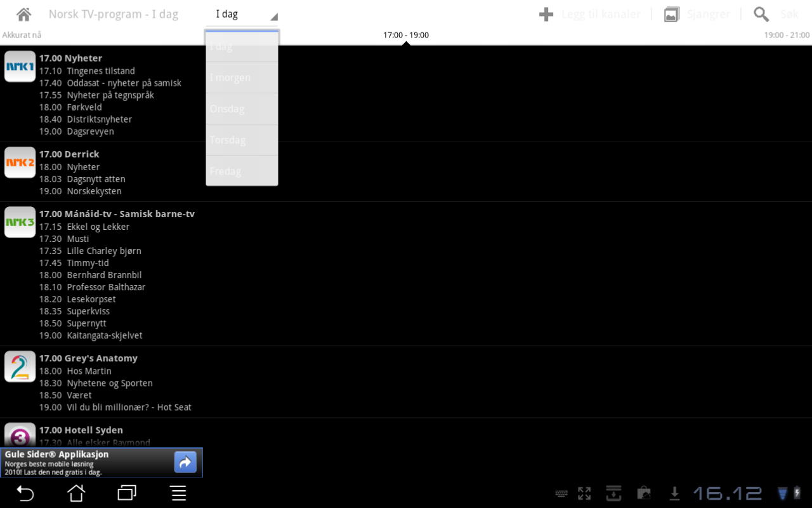Click the system clock showing 16.12
This screenshot has width=812, height=508.
[727, 493]
